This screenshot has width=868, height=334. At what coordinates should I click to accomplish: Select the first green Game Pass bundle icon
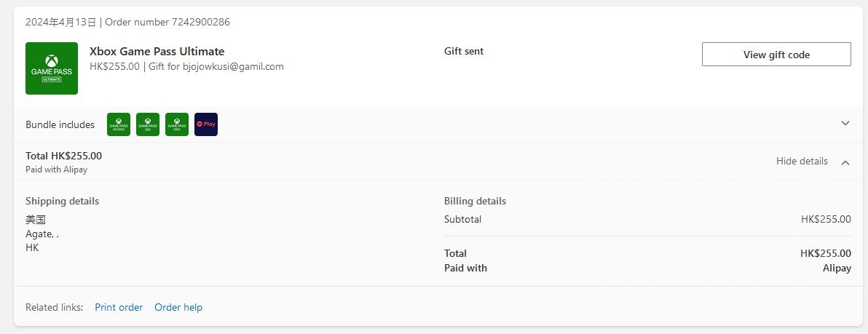click(x=119, y=124)
